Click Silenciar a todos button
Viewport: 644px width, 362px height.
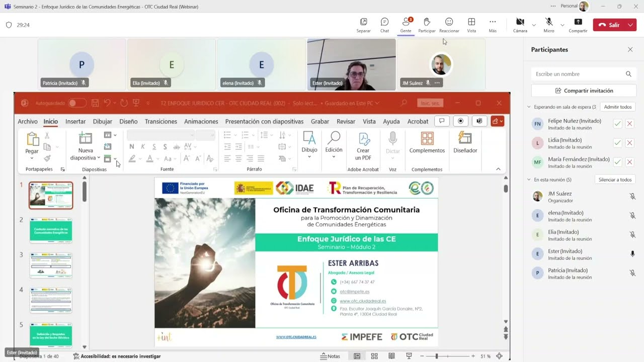[615, 179]
